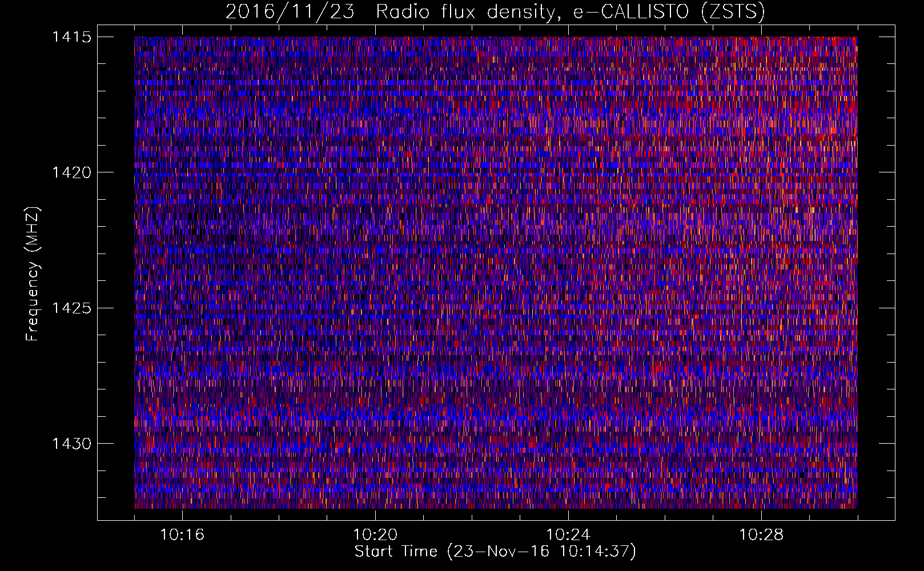The height and width of the screenshot is (571, 924).
Task: Click the 'Frequency (MHZ)' axis title
Action: [33, 274]
